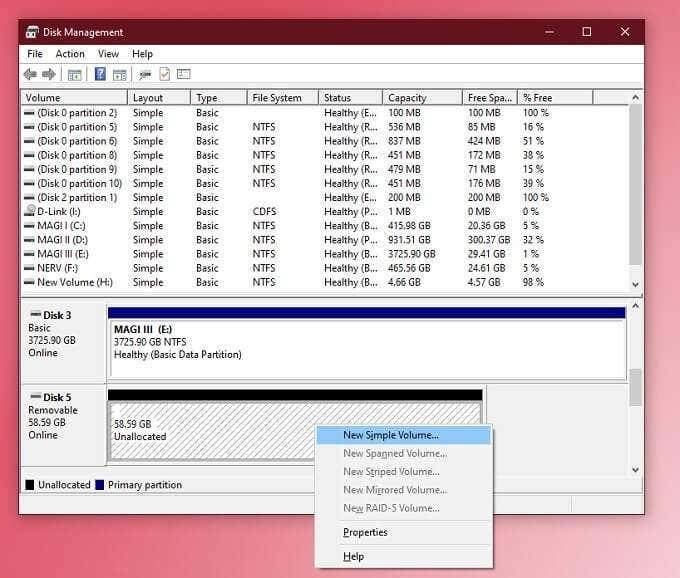Select the (Disk 0 partition 10) row

[x=325, y=183]
